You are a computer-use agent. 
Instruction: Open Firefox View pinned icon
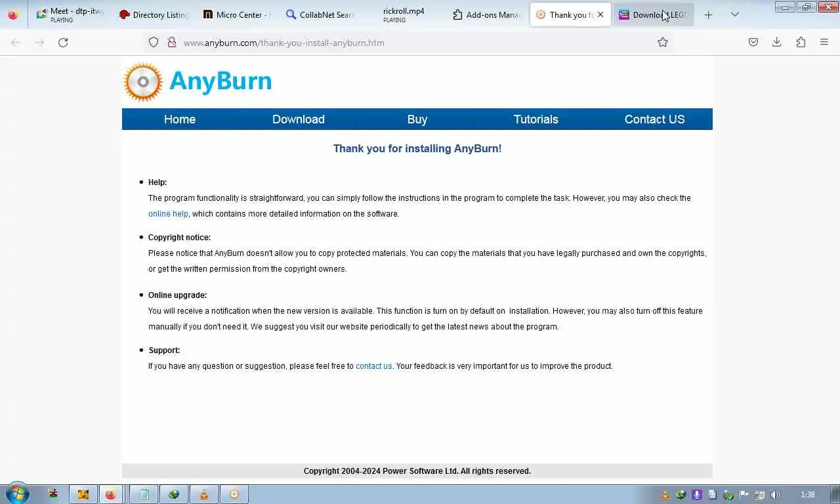(13, 14)
